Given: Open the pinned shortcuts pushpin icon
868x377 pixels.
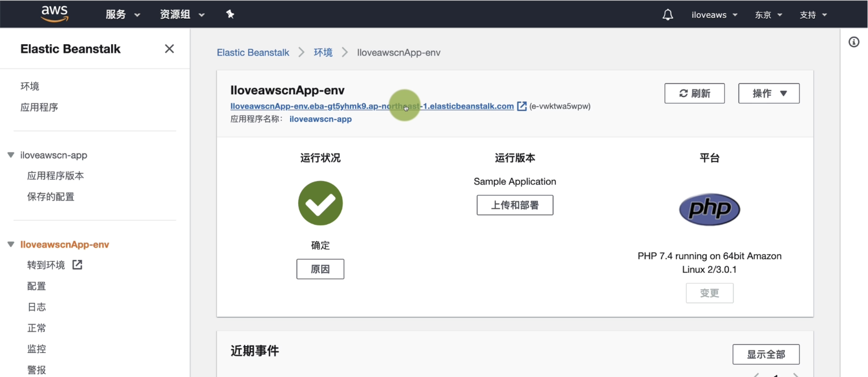Looking at the screenshot, I should click(230, 14).
